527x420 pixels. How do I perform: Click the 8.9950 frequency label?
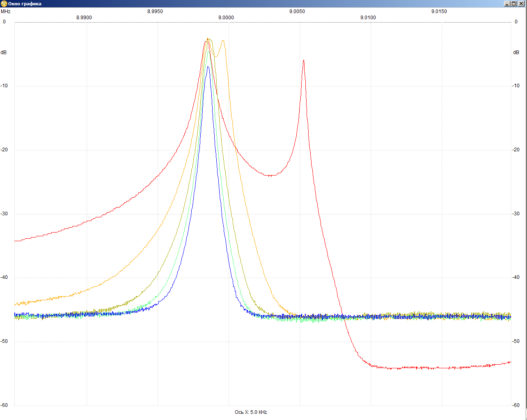click(x=155, y=11)
